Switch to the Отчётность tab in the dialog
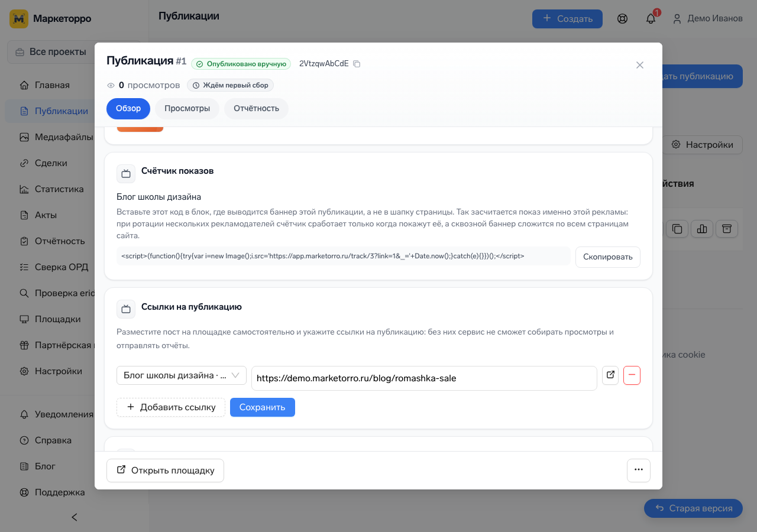 (256, 109)
